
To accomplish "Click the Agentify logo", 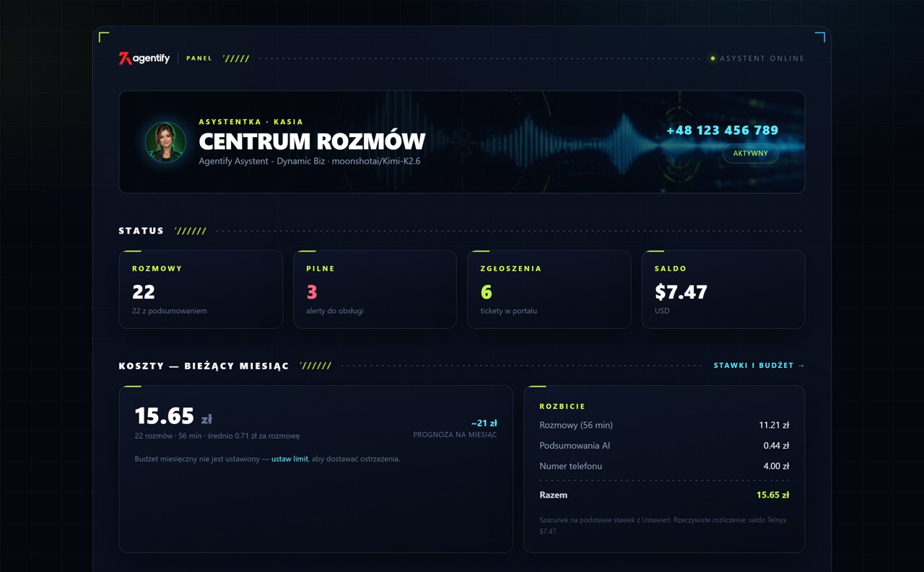I will 144,58.
